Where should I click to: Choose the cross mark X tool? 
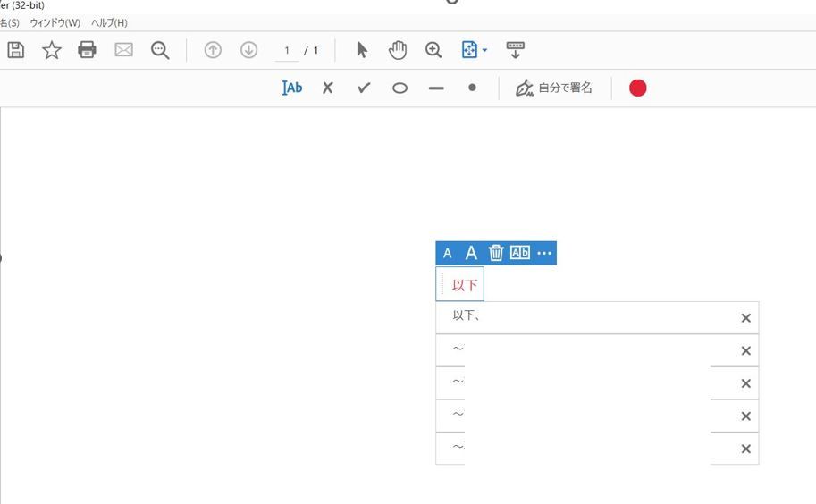(x=327, y=88)
